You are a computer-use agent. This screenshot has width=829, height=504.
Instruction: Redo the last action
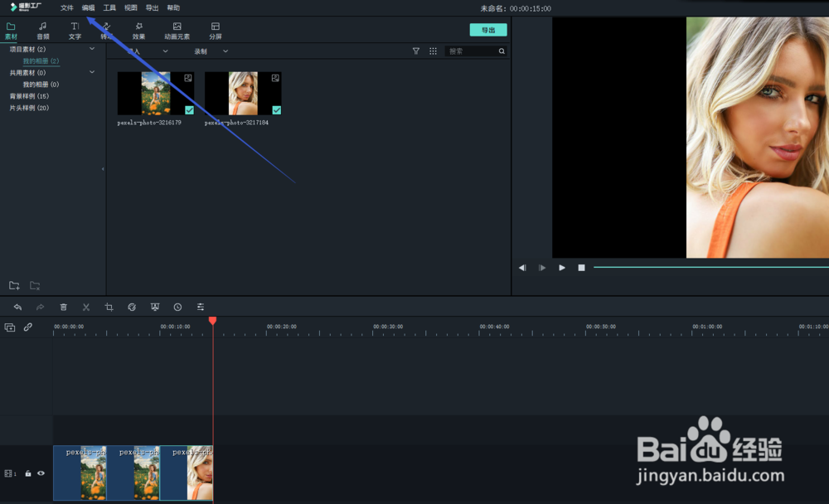40,307
